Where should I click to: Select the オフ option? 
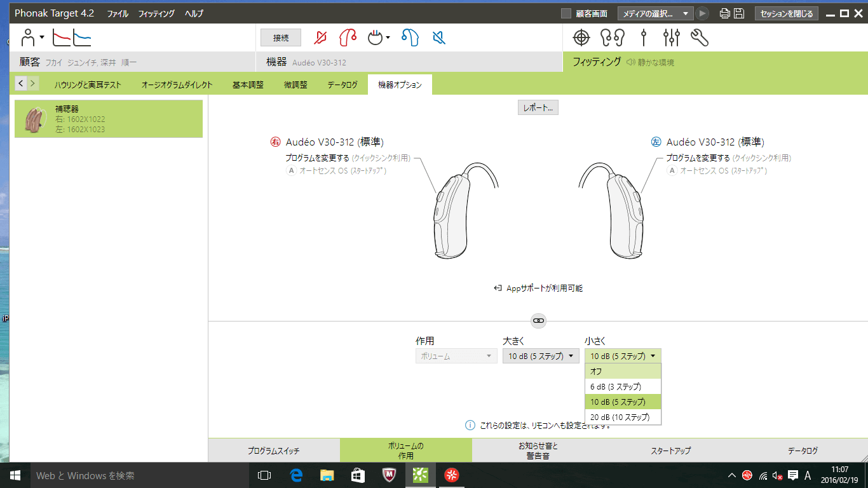click(623, 372)
